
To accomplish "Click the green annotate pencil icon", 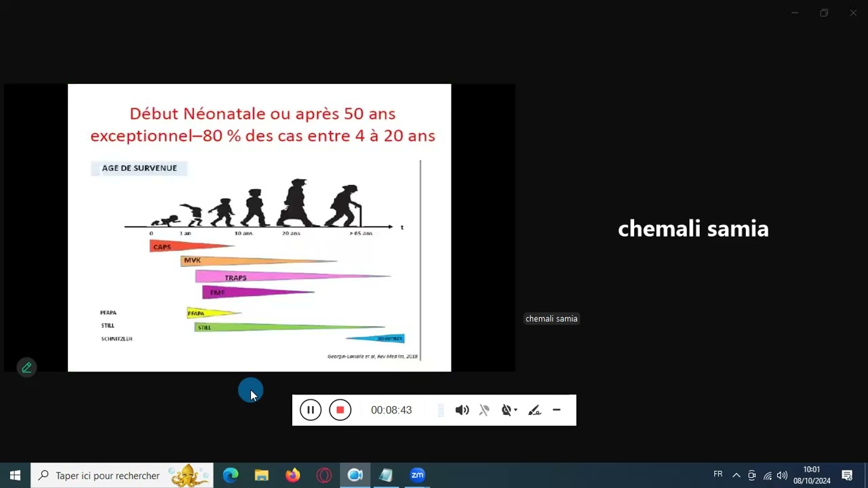I will [26, 367].
